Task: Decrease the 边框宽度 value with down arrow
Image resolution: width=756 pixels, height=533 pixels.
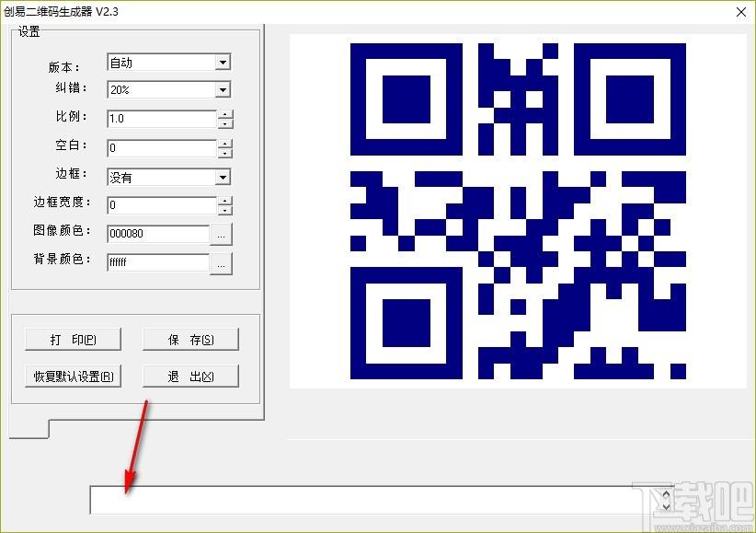Action: [225, 210]
